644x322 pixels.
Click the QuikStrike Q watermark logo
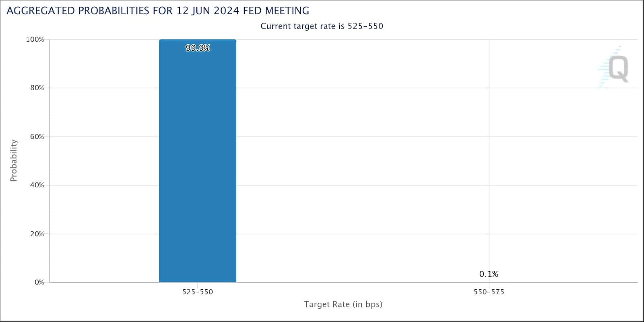pyautogui.click(x=613, y=68)
